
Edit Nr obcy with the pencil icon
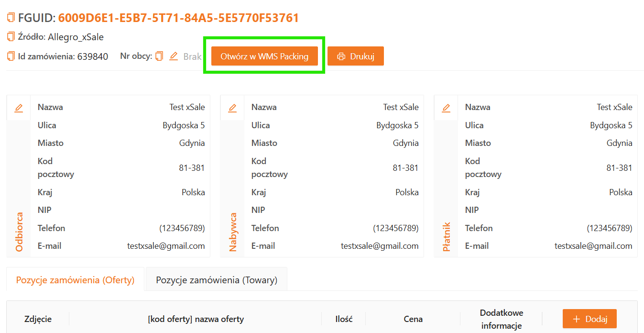tap(174, 56)
